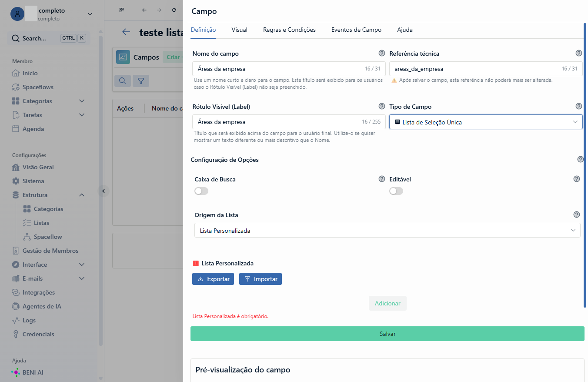The height and width of the screenshot is (382, 588).
Task: Click the Spaceflows sidebar icon
Action: point(16,87)
